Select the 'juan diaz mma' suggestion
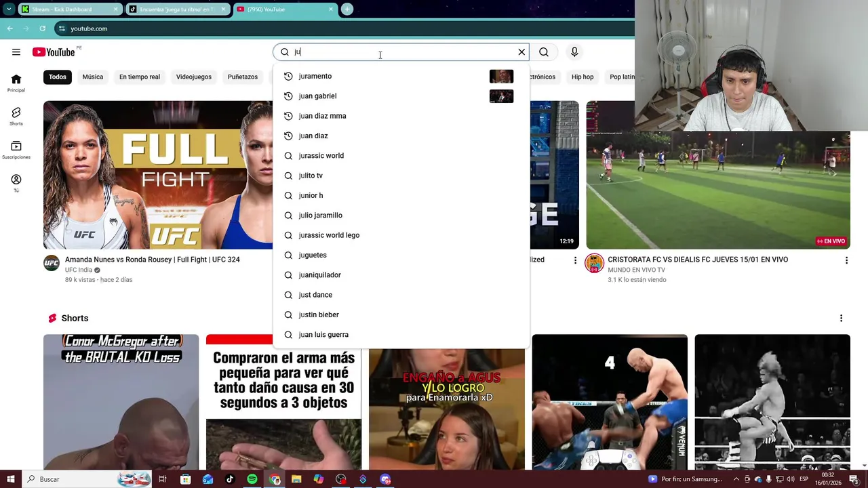Screen dimensions: 868x488 pyautogui.click(x=400, y=116)
